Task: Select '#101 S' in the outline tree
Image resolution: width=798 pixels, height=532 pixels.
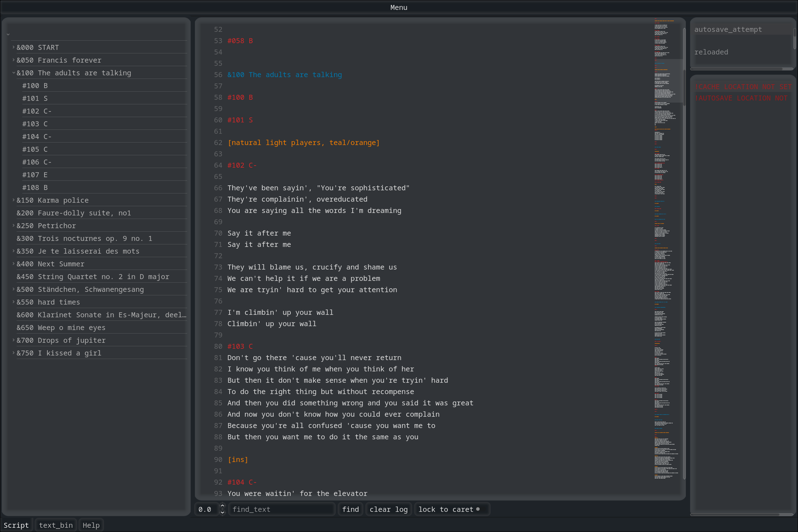Action: click(x=35, y=98)
